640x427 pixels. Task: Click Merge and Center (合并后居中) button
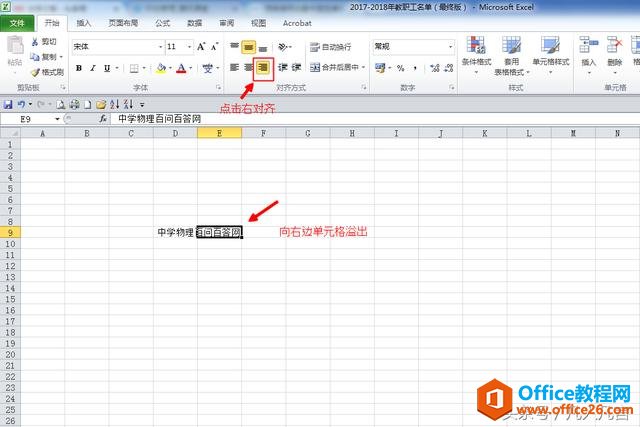(x=334, y=67)
